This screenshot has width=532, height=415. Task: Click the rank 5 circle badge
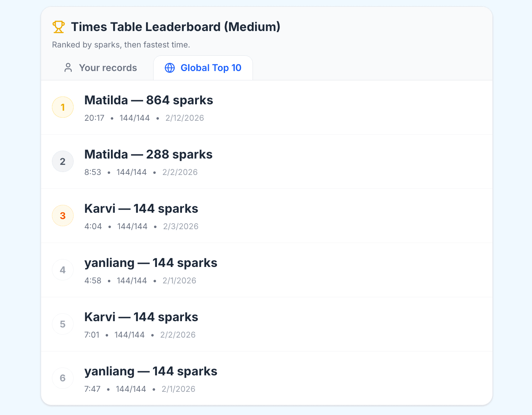[63, 324]
